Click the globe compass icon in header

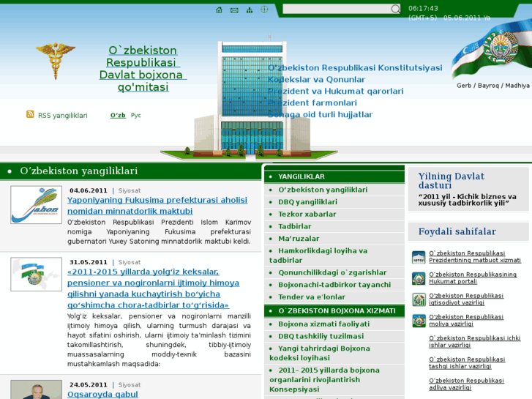264,10
